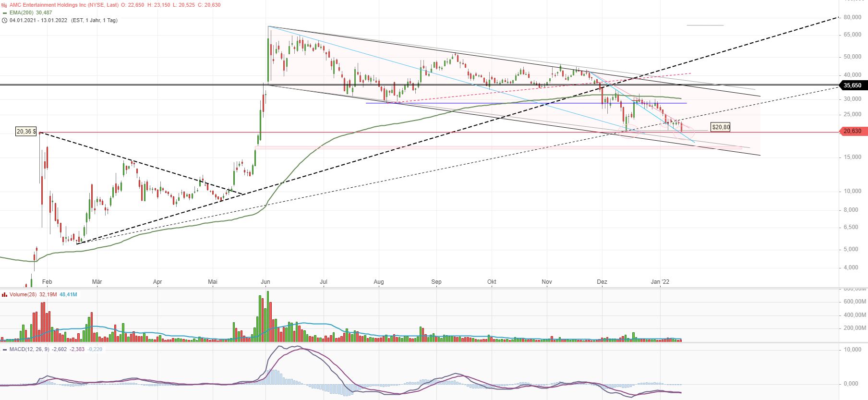Select the $20,80 price annotation box
Image resolution: width=868 pixels, height=400 pixels.
(x=721, y=127)
